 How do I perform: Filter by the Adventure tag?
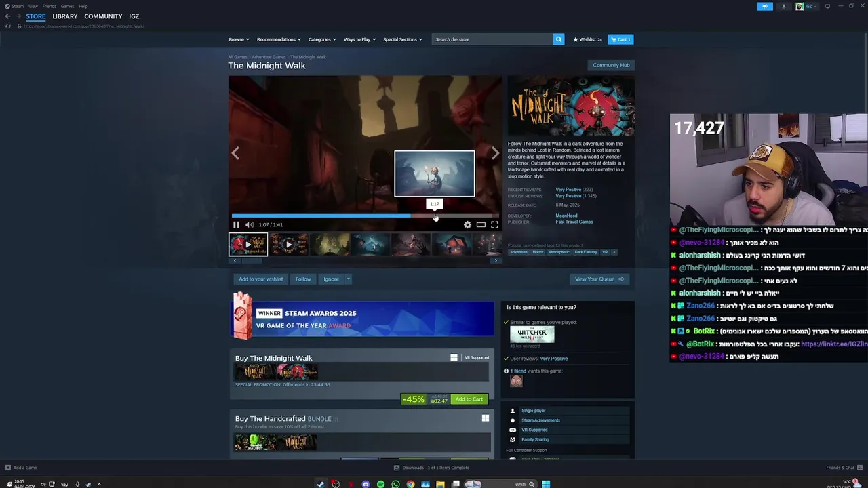(519, 252)
